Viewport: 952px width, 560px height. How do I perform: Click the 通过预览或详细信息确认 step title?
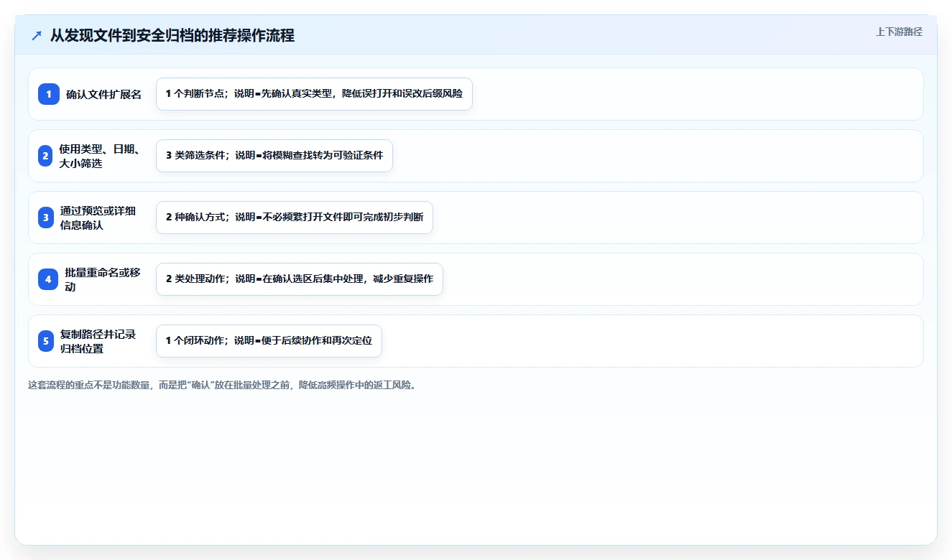98,218
